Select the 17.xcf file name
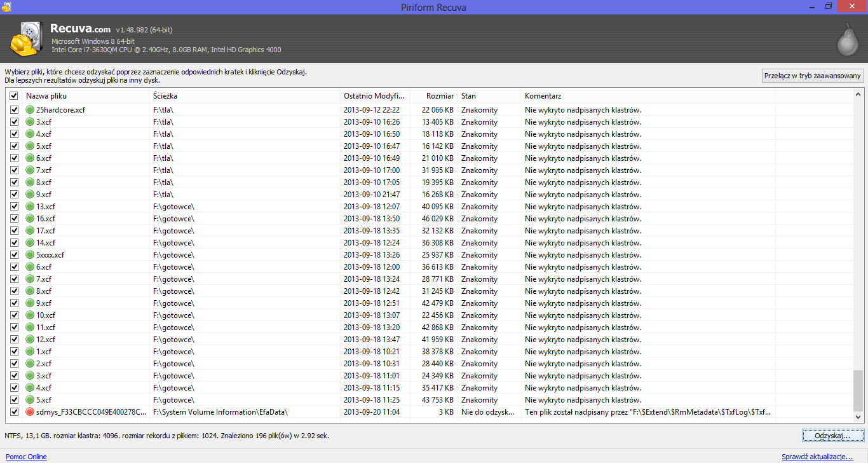This screenshot has width=868, height=463. pos(46,231)
